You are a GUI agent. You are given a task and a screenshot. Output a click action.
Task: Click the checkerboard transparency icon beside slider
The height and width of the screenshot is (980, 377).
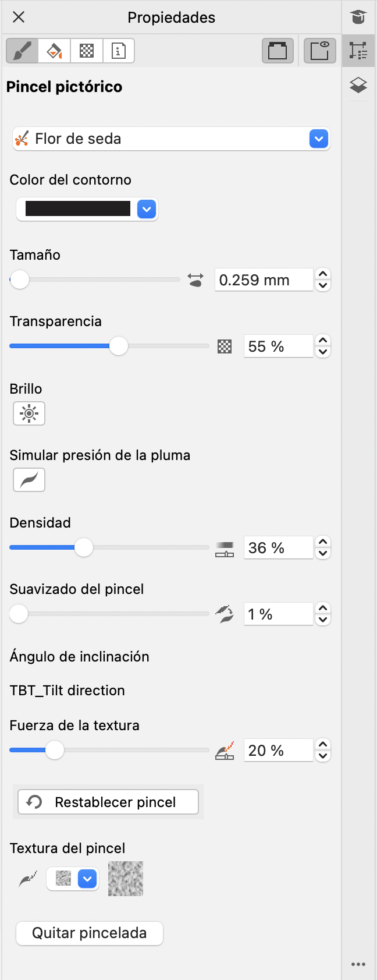tap(225, 346)
